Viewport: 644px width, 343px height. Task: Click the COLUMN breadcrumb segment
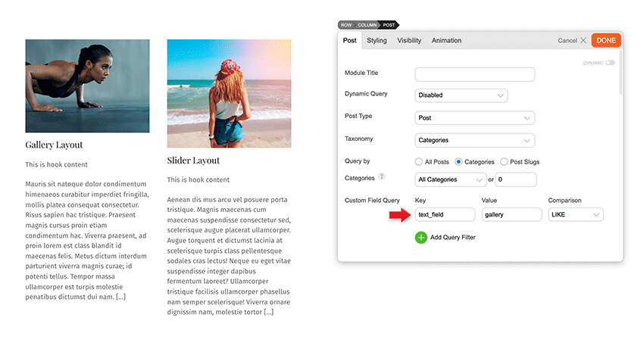tap(367, 25)
